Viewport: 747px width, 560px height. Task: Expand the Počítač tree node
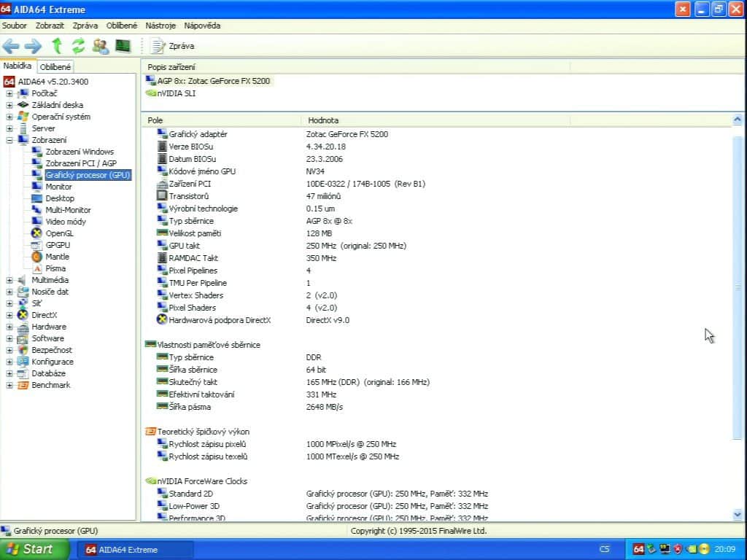tap(9, 93)
